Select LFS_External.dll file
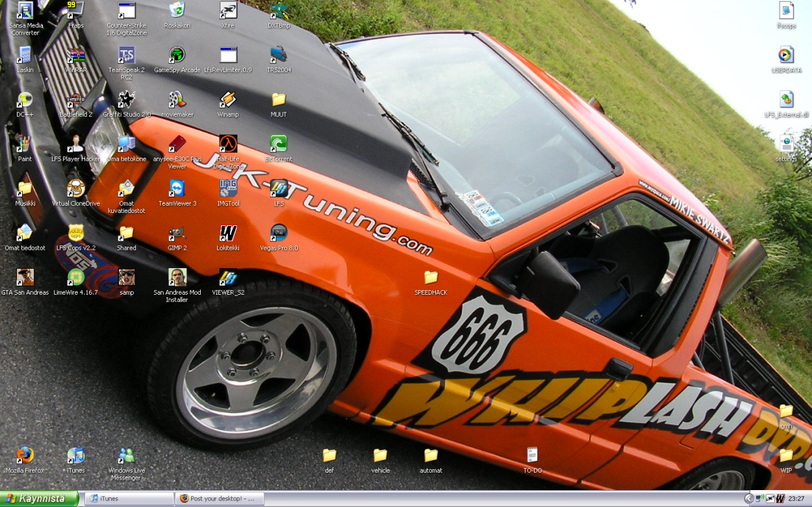 786,100
